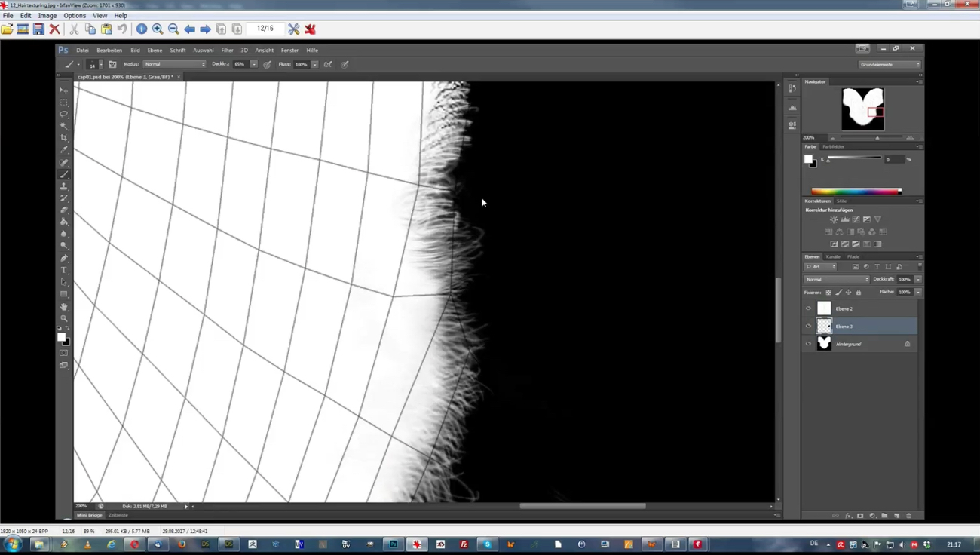Toggle Hintergrund layer eye icon
This screenshot has height=555, width=980.
808,344
